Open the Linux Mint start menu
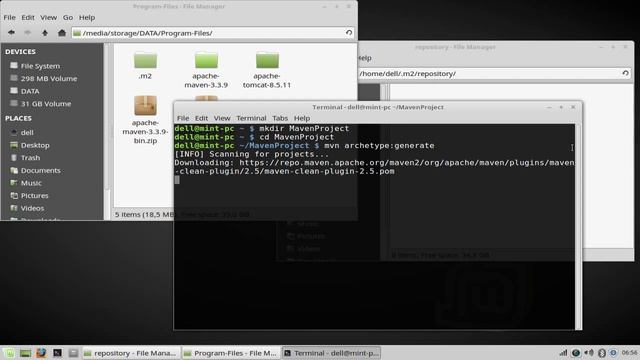Viewport: 640px width, 360px height. (9, 353)
